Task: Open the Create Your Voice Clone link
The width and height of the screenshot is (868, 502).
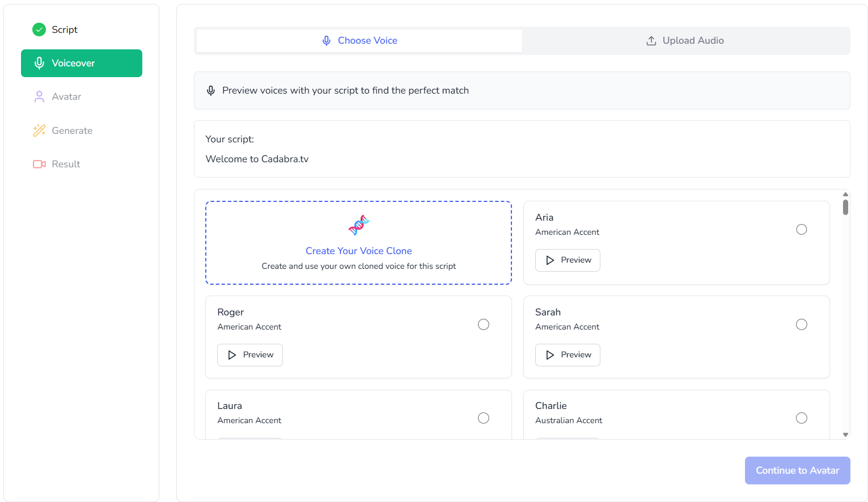Action: (x=358, y=251)
